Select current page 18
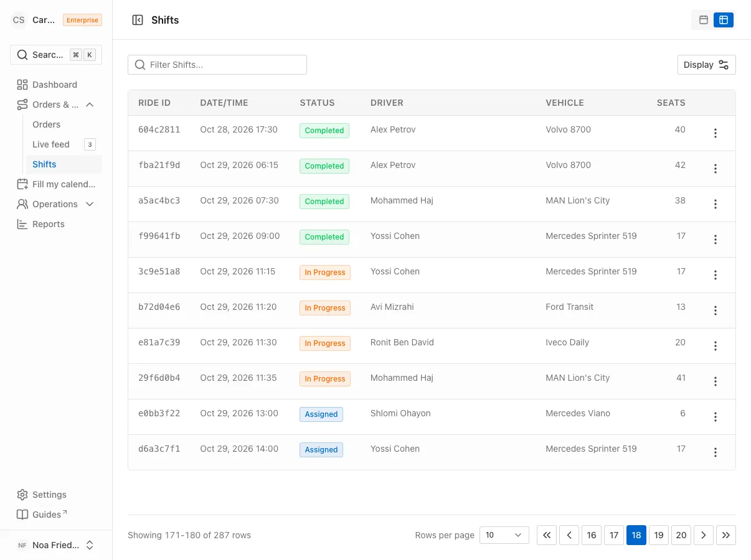The width and height of the screenshot is (751, 560). pos(636,535)
